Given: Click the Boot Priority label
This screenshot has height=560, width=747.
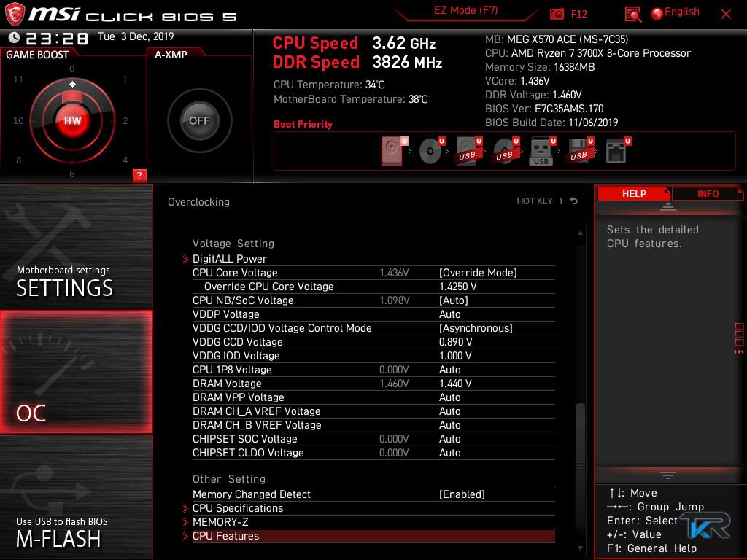Looking at the screenshot, I should pos(303,124).
